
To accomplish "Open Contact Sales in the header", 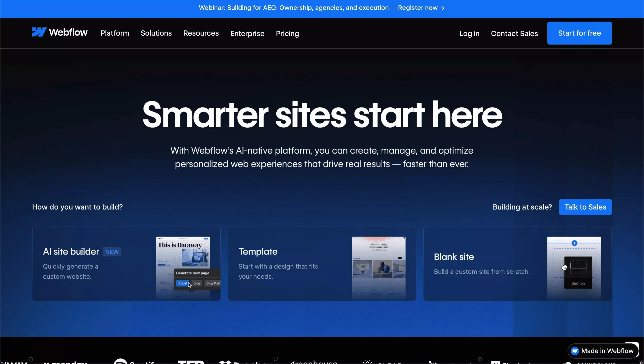I will pyautogui.click(x=514, y=33).
